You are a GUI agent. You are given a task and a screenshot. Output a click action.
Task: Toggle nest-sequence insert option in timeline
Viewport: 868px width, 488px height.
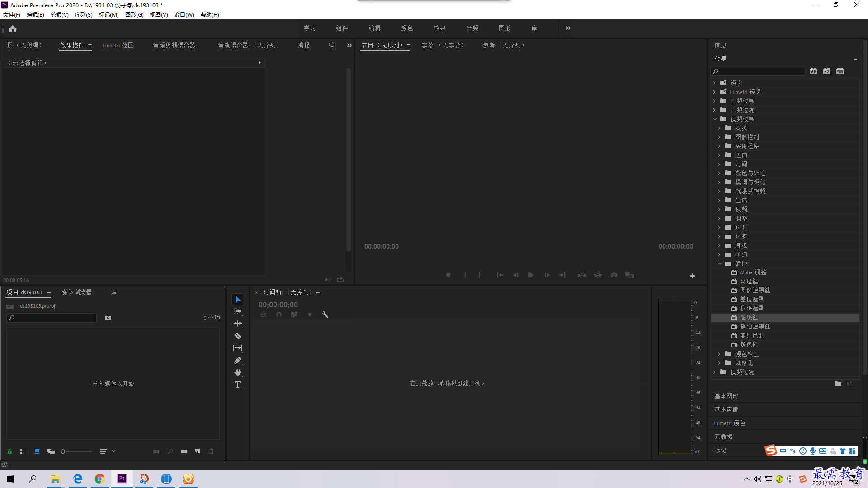tap(264, 314)
